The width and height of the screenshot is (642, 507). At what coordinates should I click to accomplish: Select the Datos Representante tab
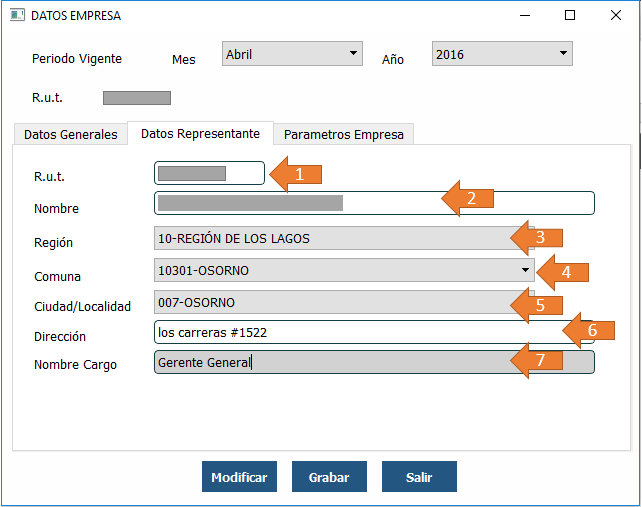(200, 133)
